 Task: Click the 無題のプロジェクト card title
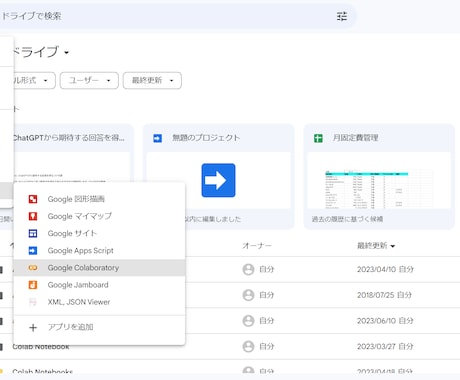click(206, 138)
